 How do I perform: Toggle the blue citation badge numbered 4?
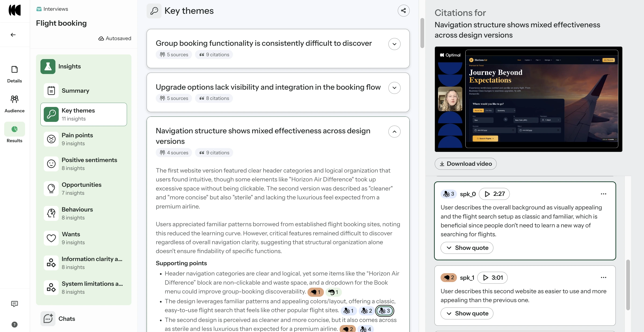365,329
